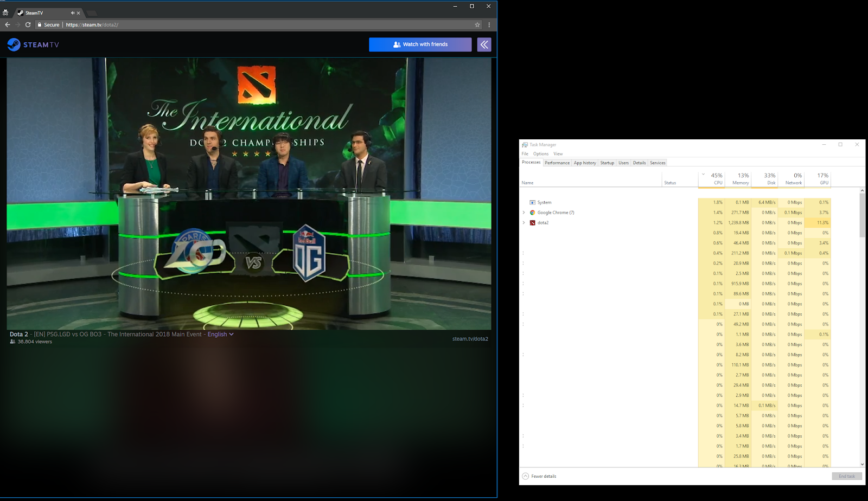The width and height of the screenshot is (868, 501).
Task: Switch to the Users tab
Action: point(623,163)
